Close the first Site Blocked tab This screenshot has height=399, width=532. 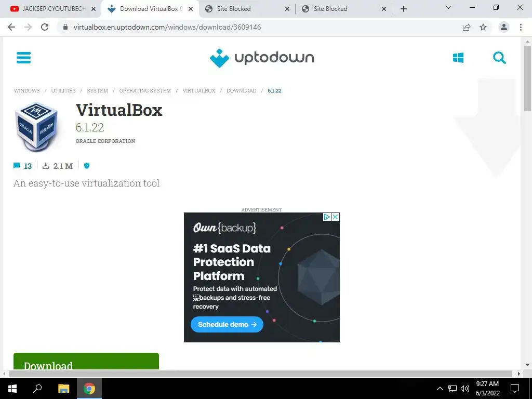(287, 9)
